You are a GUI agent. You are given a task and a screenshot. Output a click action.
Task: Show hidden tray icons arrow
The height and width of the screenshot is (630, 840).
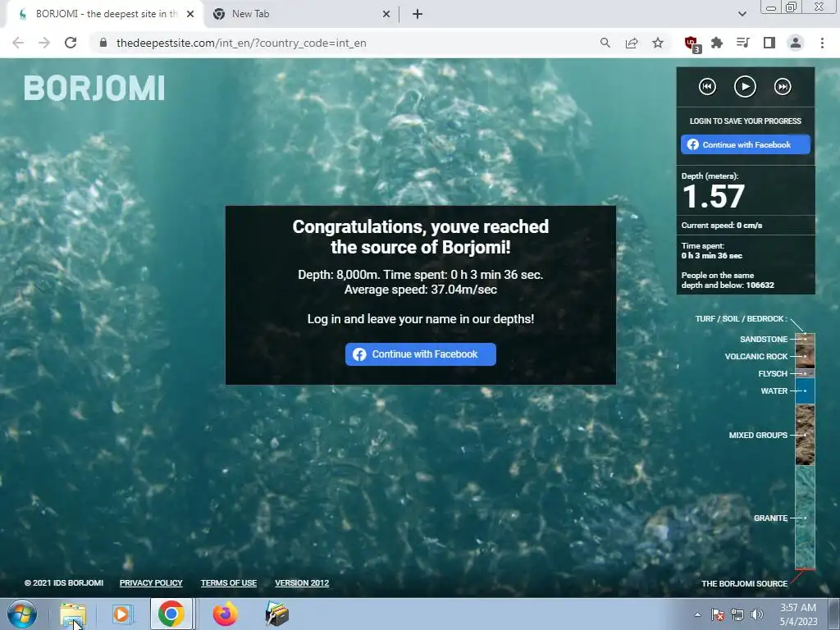point(697,614)
